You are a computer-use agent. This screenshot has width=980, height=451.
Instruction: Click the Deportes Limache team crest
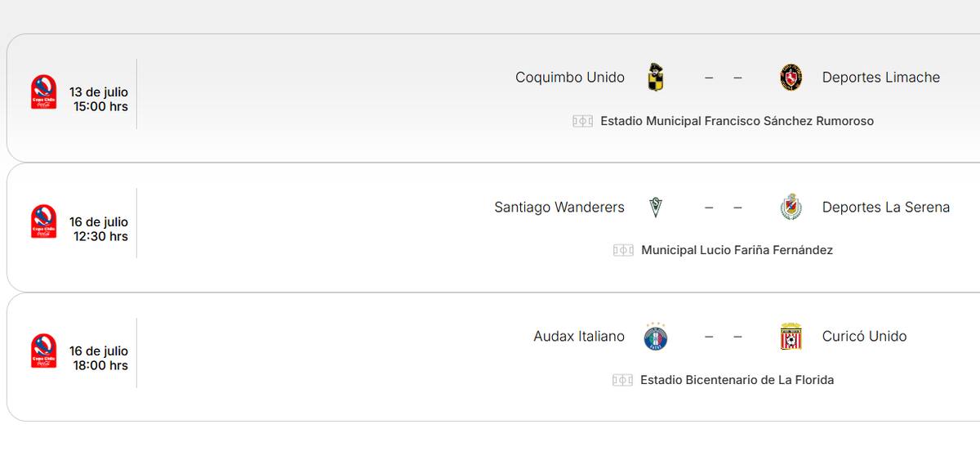click(x=791, y=78)
